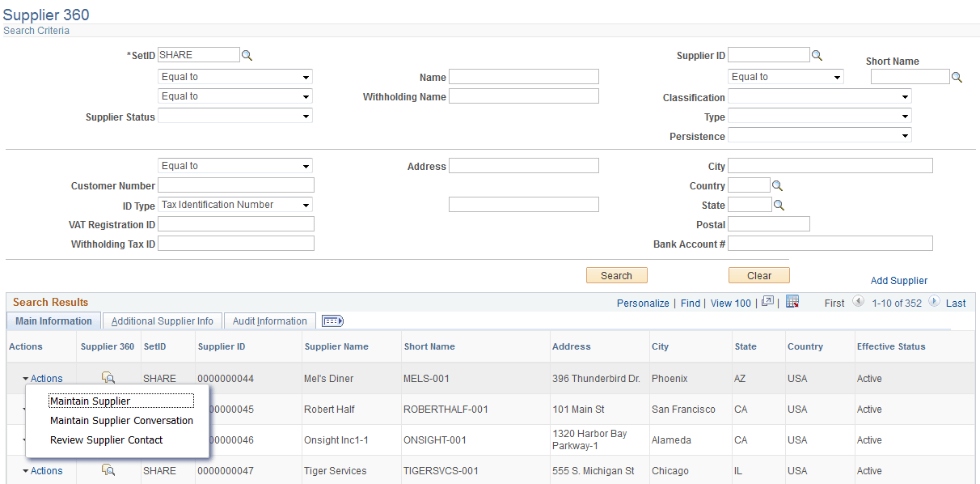Show all tab columns with the Show All Columns icon
The width and height of the screenshot is (980, 484).
332,321
